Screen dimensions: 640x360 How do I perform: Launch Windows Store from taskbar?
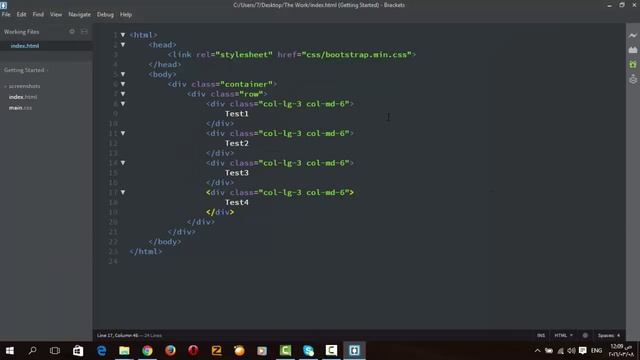point(78,351)
